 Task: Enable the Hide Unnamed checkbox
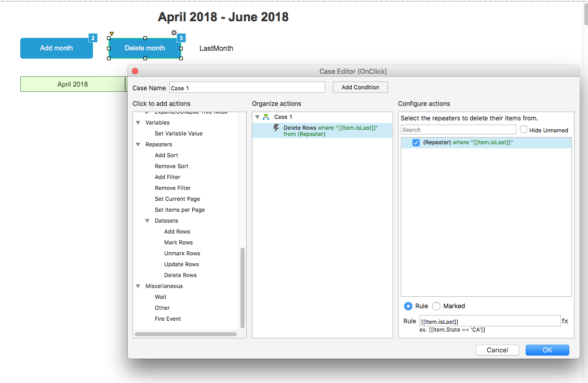tap(524, 130)
